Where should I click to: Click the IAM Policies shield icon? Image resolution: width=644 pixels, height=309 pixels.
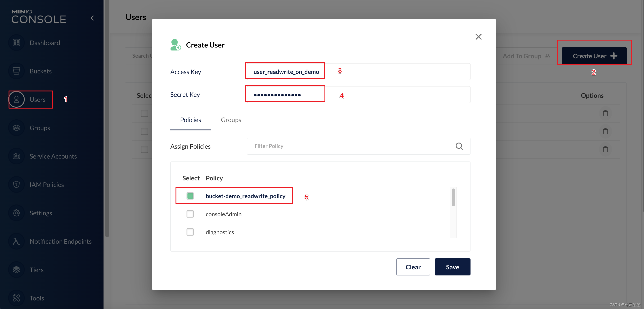tap(16, 185)
